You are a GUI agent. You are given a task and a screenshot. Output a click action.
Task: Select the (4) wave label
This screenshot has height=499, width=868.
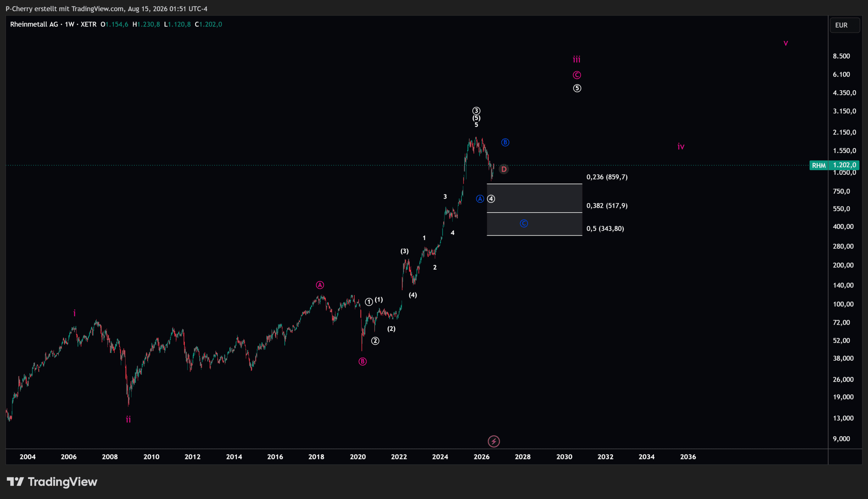(x=413, y=295)
